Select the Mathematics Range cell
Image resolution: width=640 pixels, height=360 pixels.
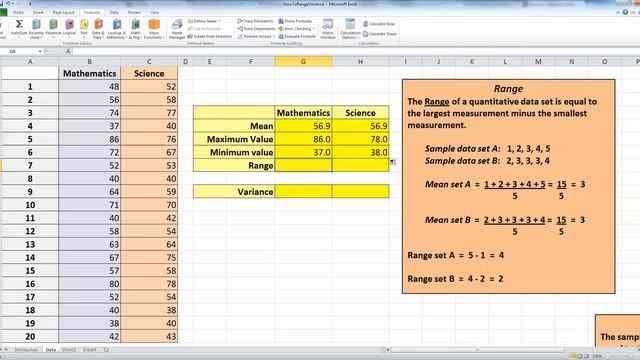303,165
